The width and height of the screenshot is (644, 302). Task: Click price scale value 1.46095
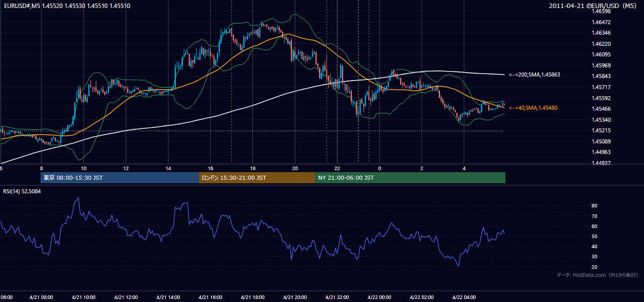[602, 54]
